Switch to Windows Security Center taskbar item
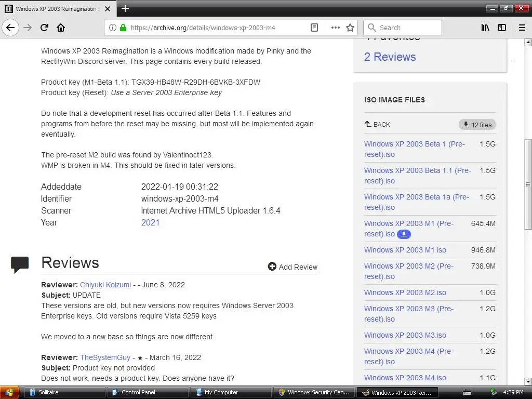Screen dimensions: 532x399 314,393
